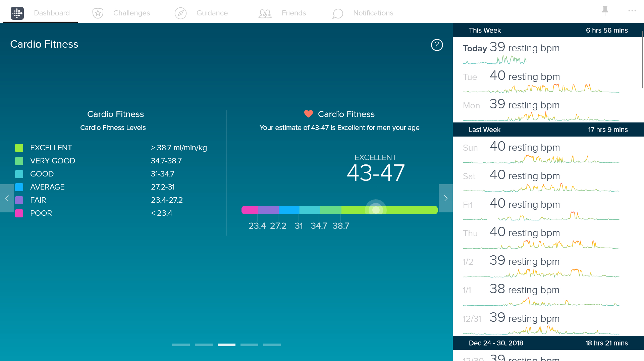644x361 pixels.
Task: Click the cardio fitness score marker on bar
Action: [376, 210]
